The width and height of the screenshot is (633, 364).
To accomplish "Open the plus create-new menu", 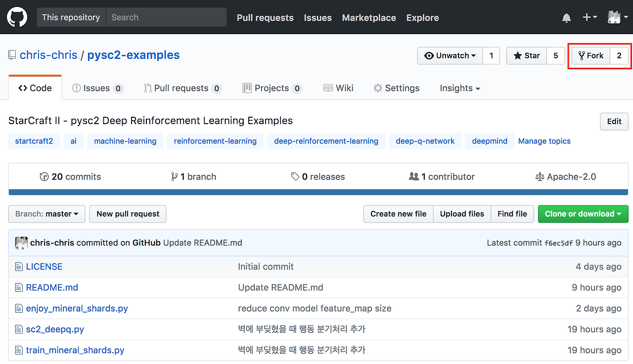I will point(589,17).
